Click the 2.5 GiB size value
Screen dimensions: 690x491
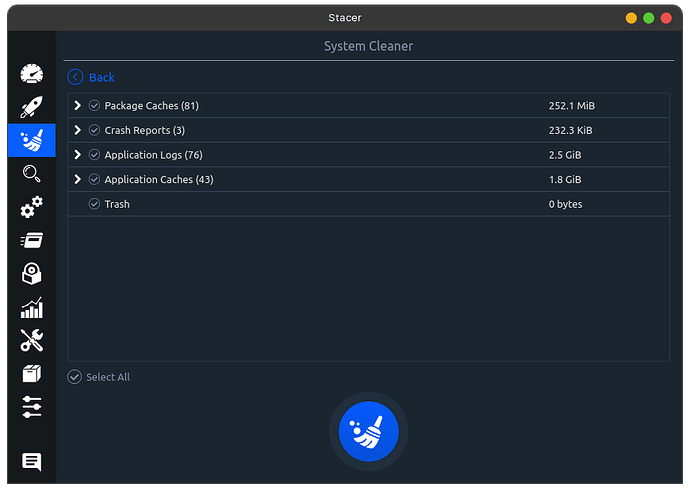[565, 155]
